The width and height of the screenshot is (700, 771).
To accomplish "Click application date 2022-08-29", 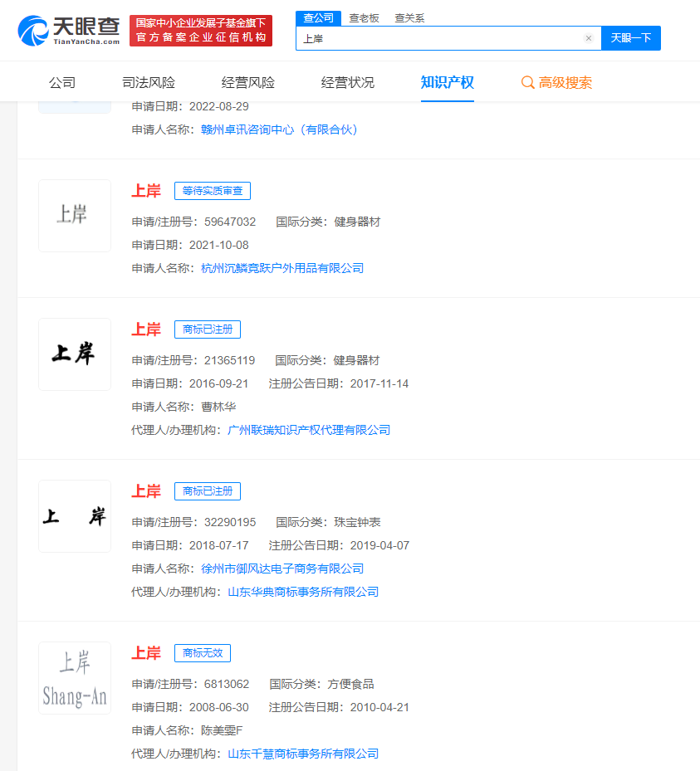I will 219,107.
